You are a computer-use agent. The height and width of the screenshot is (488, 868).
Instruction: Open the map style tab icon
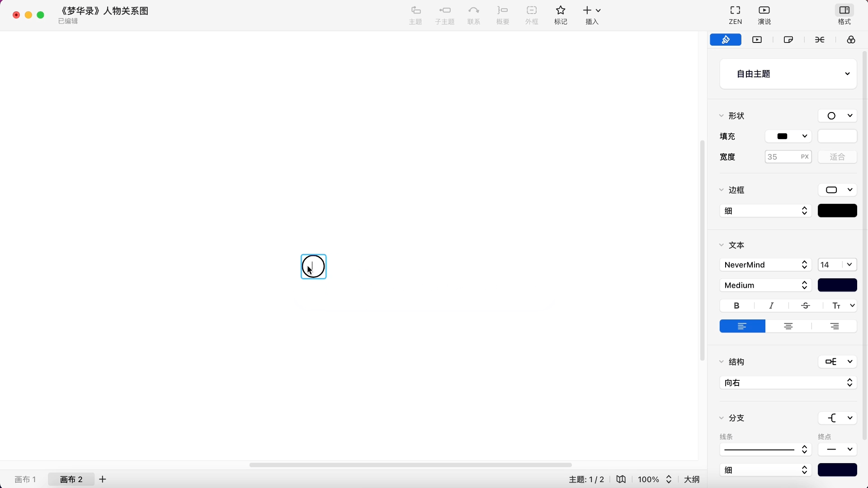tap(788, 40)
